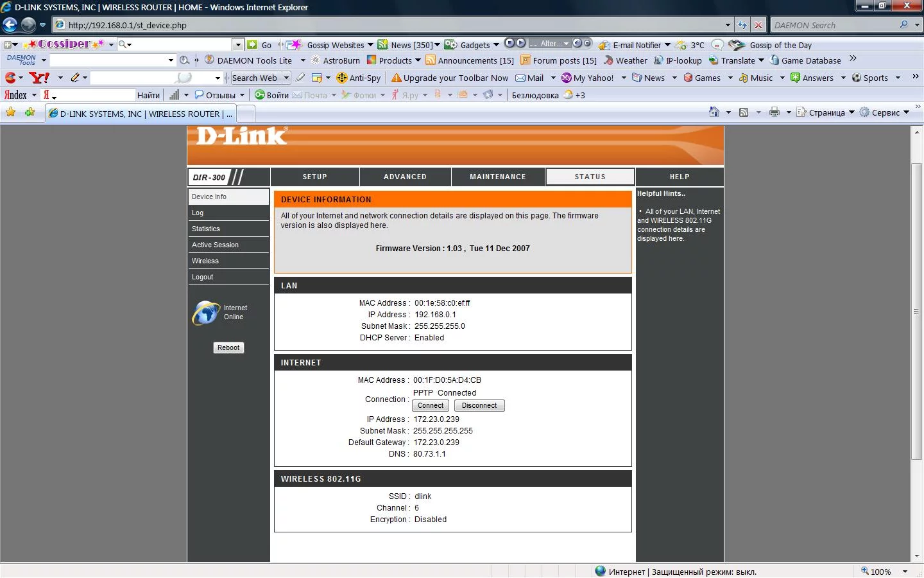Click the Yahoo! Y! logo
This screenshot has width=924, height=578.
(40, 78)
